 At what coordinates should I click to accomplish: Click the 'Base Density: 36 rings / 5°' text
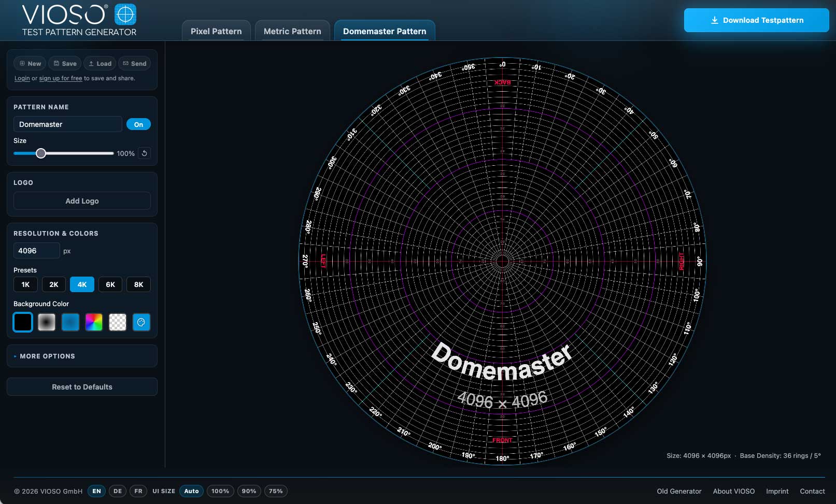(x=780, y=456)
